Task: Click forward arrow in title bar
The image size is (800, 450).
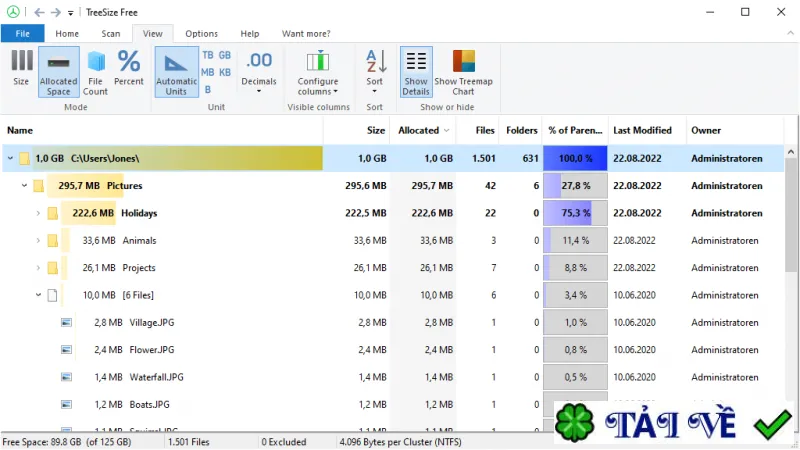Action: 56,12
